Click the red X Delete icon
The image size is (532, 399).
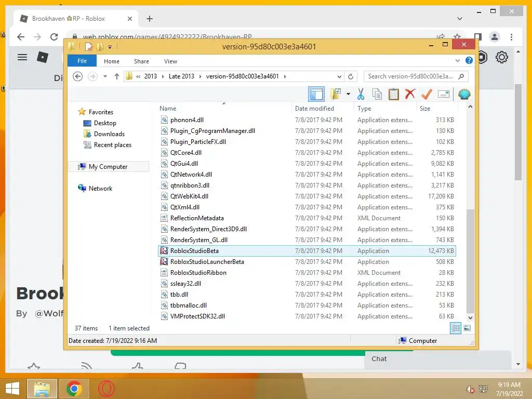tap(410, 94)
